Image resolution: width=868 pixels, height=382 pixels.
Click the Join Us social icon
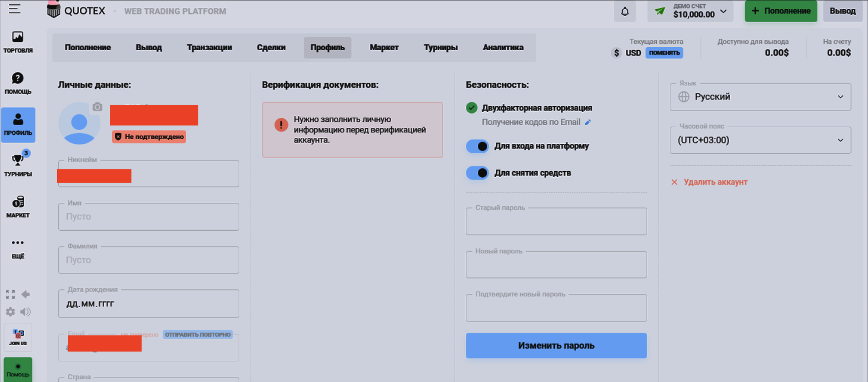pos(18,337)
